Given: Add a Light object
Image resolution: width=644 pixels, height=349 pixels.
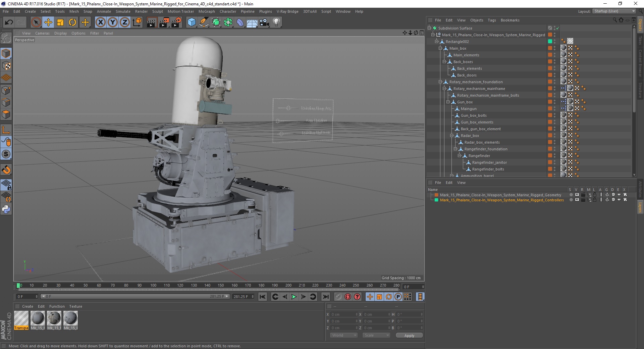Looking at the screenshot, I should click(276, 22).
